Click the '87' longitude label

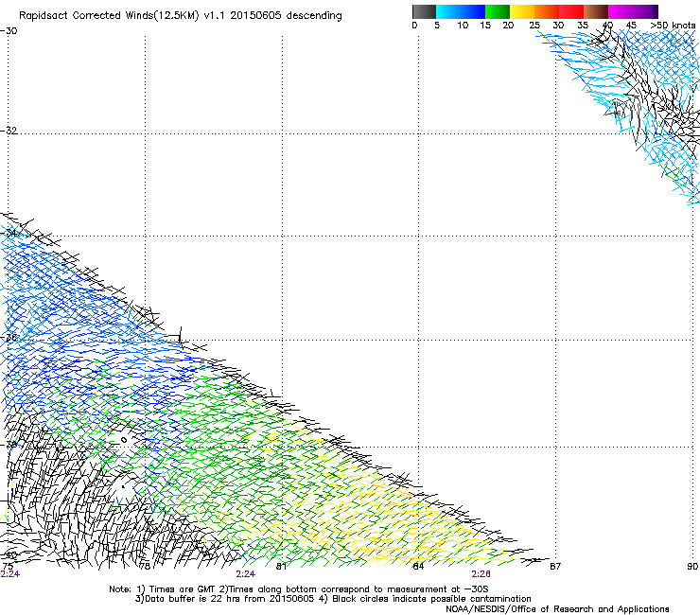[x=555, y=567]
